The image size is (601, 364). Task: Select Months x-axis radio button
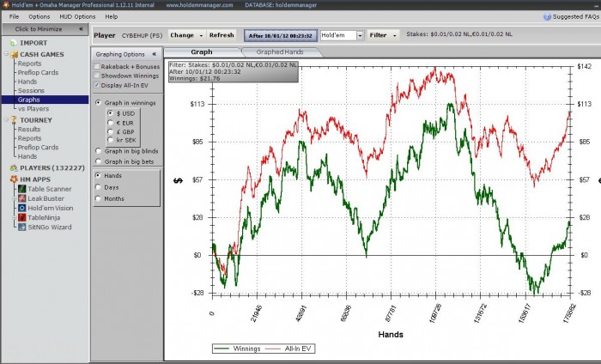98,198
